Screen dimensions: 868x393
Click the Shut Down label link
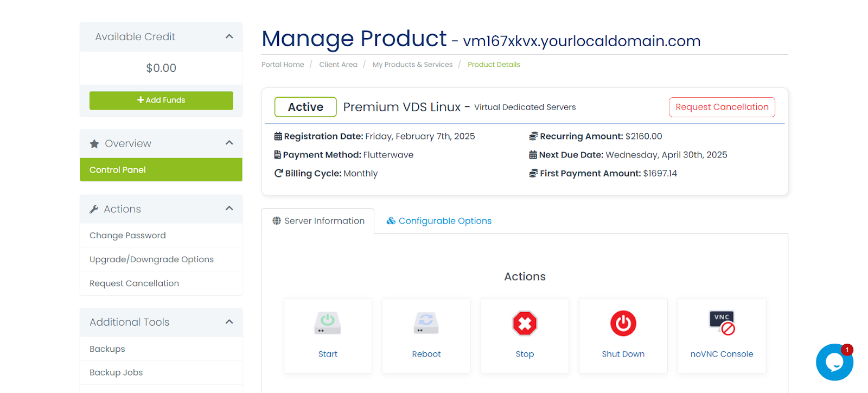[623, 354]
